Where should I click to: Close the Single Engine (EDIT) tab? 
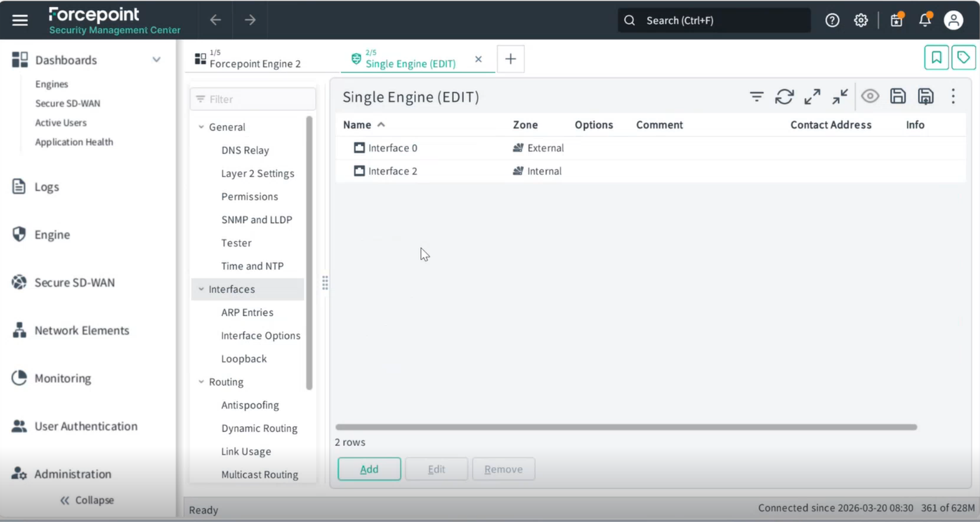[x=478, y=59]
